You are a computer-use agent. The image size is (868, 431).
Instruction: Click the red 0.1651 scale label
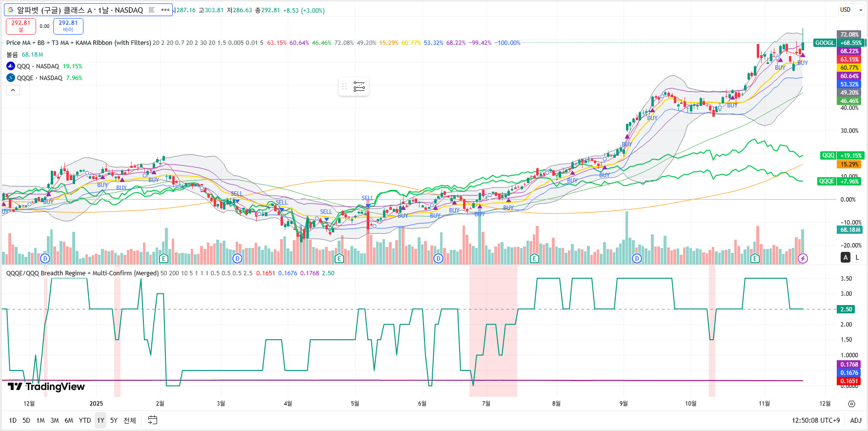[849, 381]
